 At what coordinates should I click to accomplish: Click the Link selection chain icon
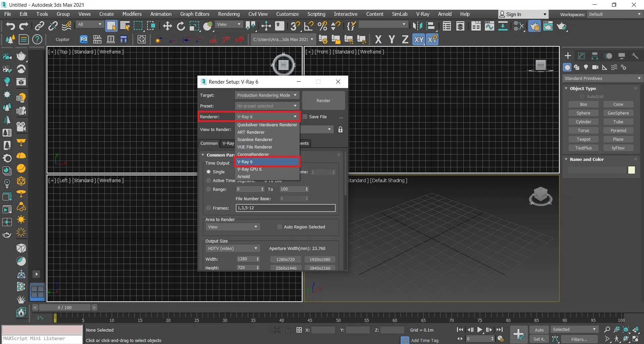tap(40, 26)
